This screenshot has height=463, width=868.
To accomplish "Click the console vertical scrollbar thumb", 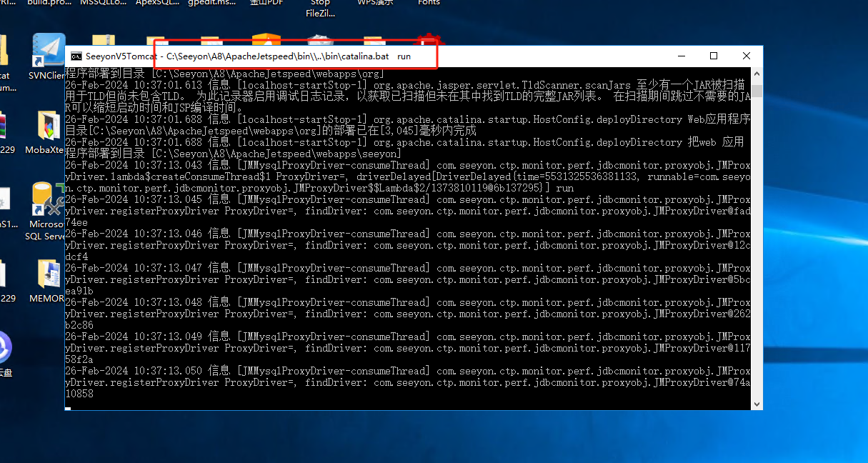I will tap(757, 90).
